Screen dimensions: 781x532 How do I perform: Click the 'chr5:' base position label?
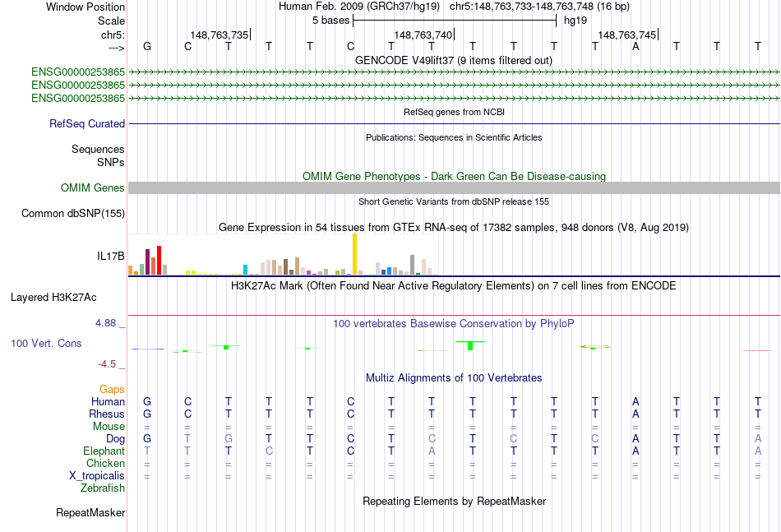coord(113,35)
